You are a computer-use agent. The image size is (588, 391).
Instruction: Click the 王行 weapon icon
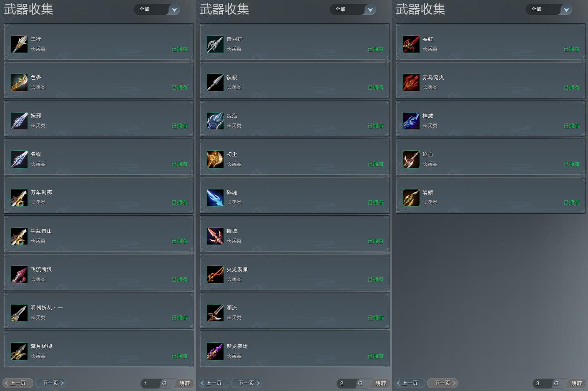coord(19,44)
